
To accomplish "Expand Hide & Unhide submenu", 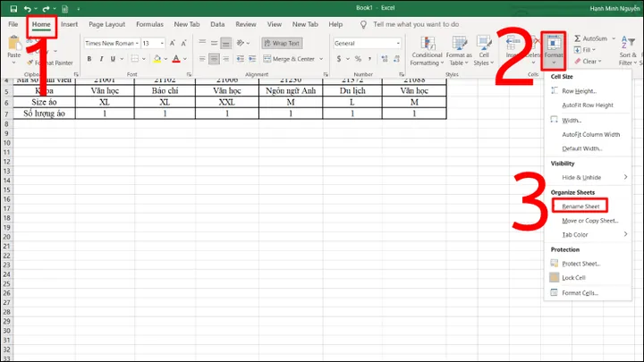I will point(589,177).
